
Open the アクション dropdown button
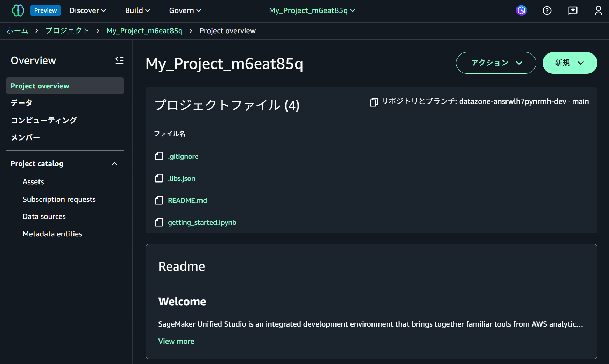[496, 63]
